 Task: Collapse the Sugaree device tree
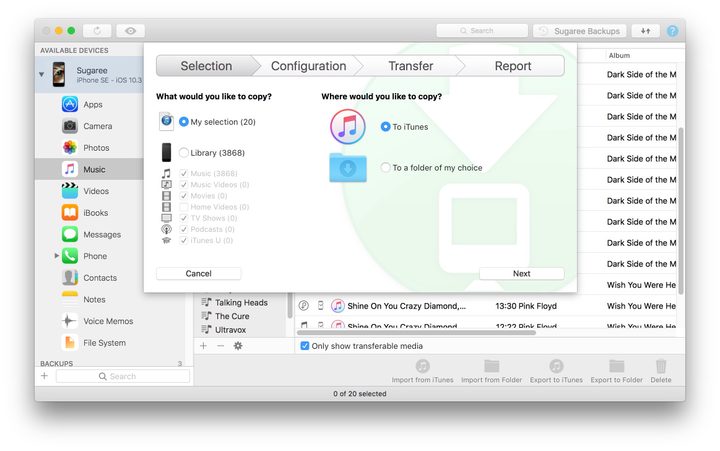tap(42, 74)
